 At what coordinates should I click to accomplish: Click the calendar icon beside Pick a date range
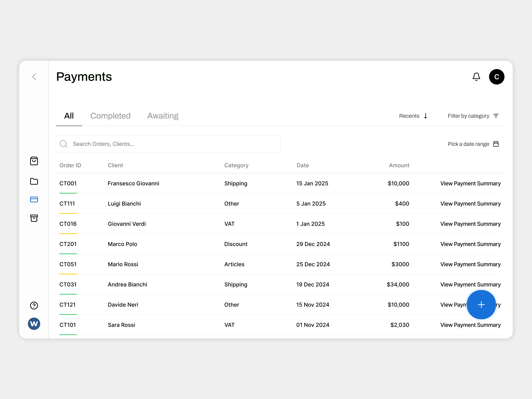(496, 144)
